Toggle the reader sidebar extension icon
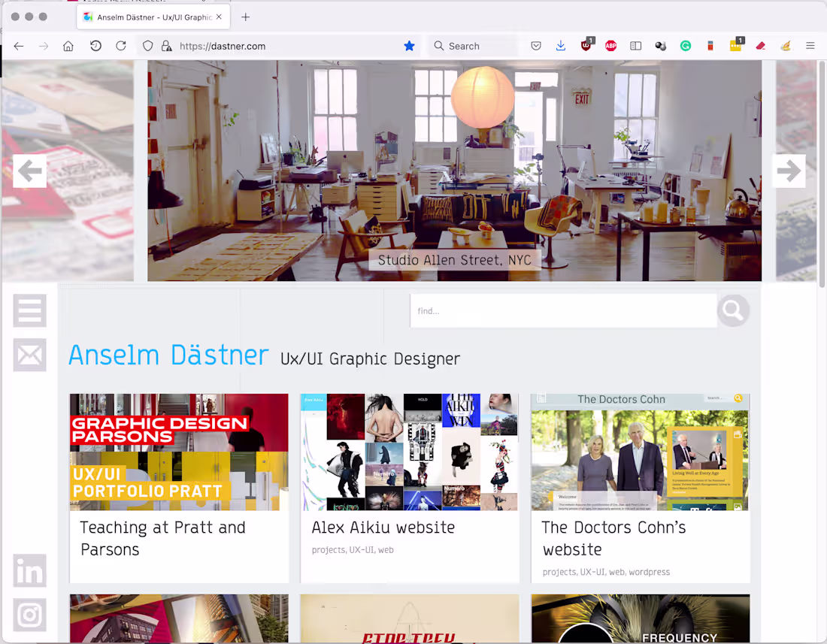The height and width of the screenshot is (644, 827). click(635, 46)
